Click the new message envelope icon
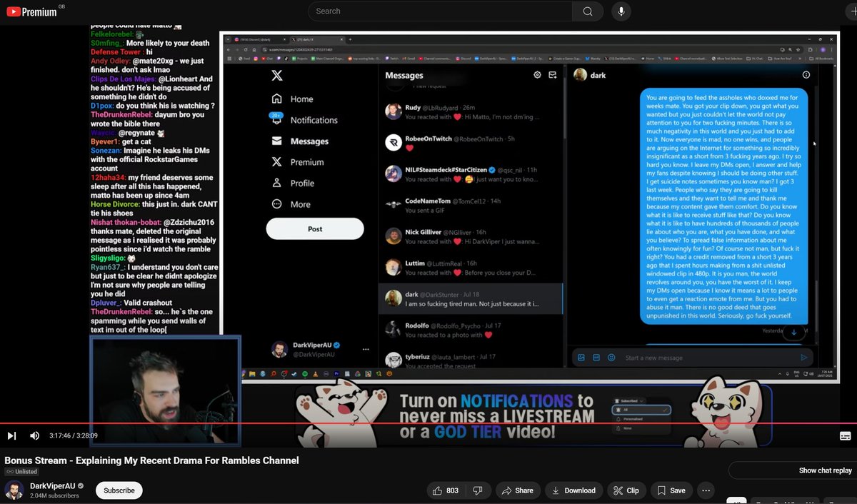Viewport: 857px width, 504px height. click(x=552, y=75)
